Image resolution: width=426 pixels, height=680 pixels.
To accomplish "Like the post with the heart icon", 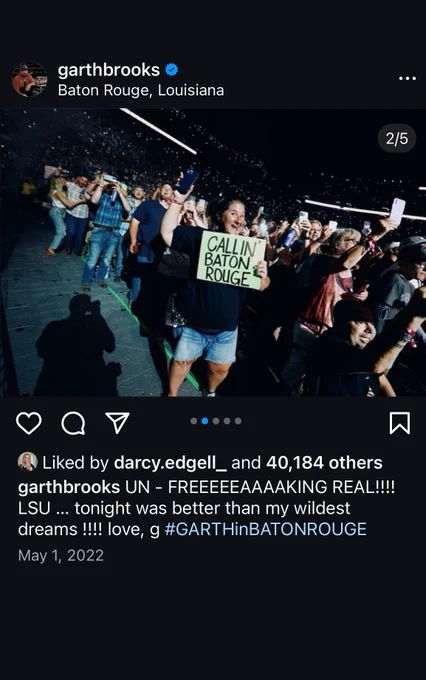I will [x=29, y=423].
